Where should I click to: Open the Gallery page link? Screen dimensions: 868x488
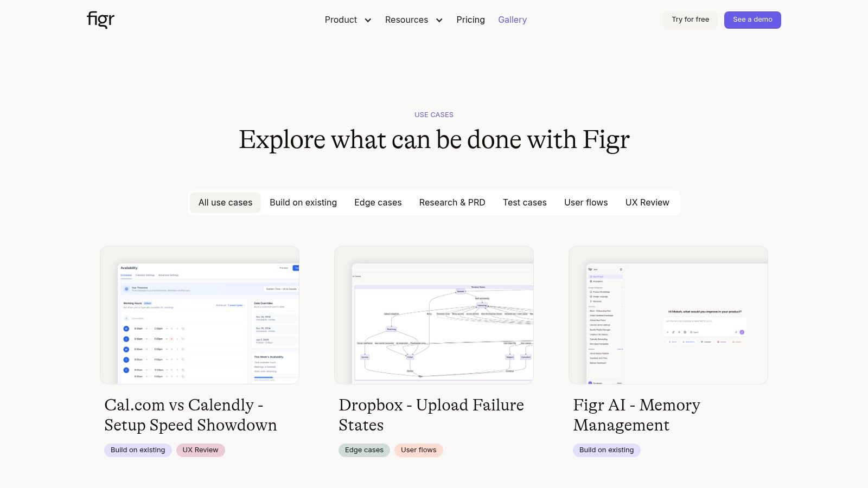coord(512,20)
